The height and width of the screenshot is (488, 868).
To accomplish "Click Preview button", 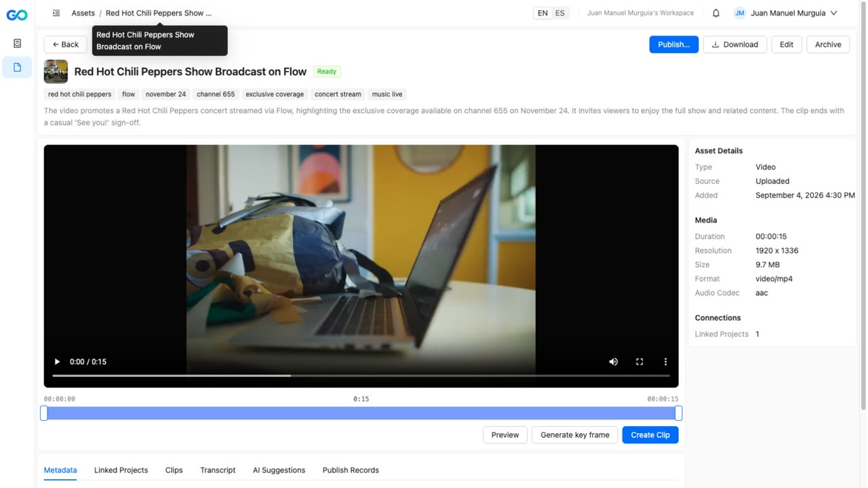I will pos(505,435).
